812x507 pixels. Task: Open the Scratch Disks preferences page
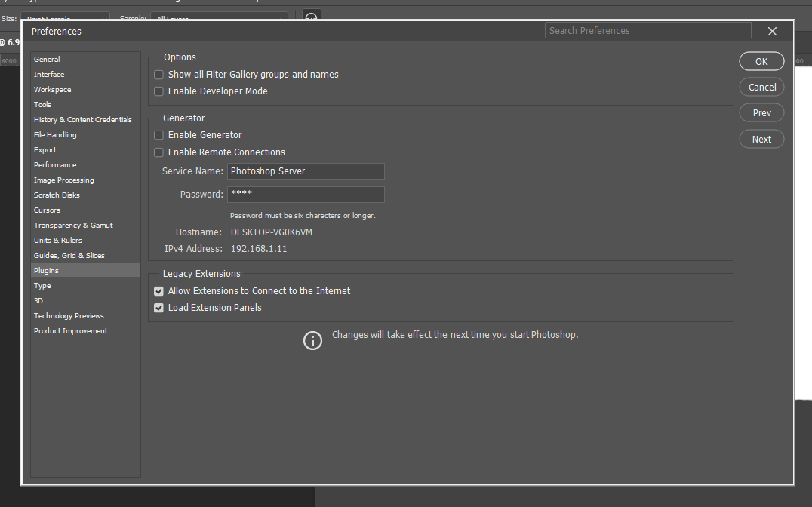pos(56,195)
